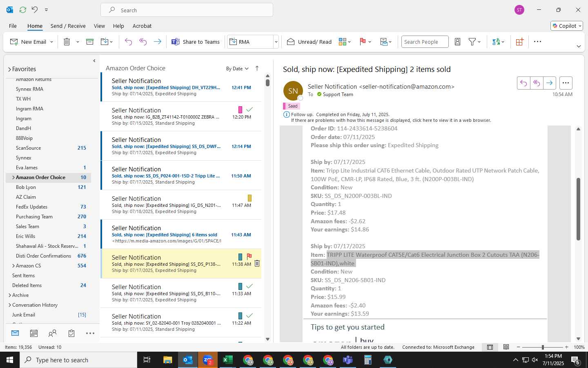Switch to the View tab
Viewport: 588px width, 368px height.
(99, 26)
